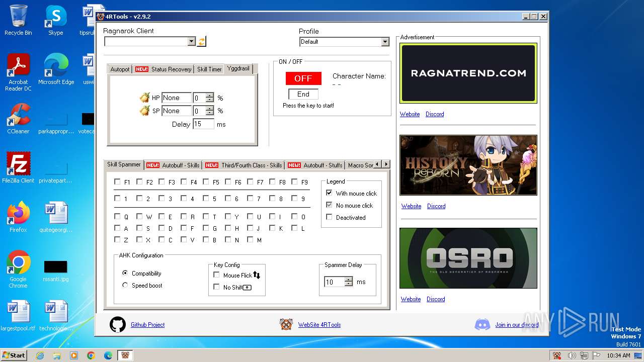Screen dimensions: 644x362
Task: Open Third/Fourth Class - Skills tab
Action: click(244, 165)
